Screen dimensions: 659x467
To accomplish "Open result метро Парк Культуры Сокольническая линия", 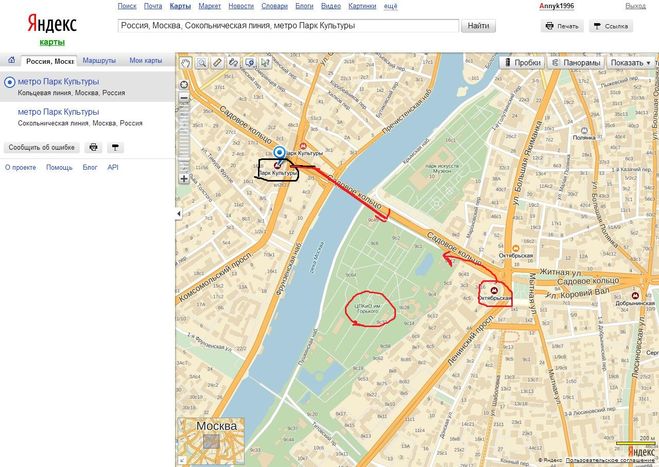I will 58,112.
